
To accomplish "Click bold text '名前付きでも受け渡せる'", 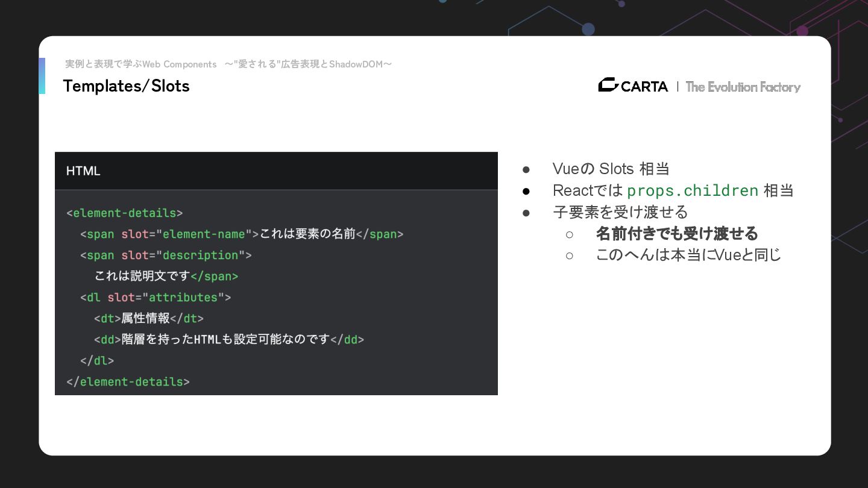I will (x=677, y=234).
